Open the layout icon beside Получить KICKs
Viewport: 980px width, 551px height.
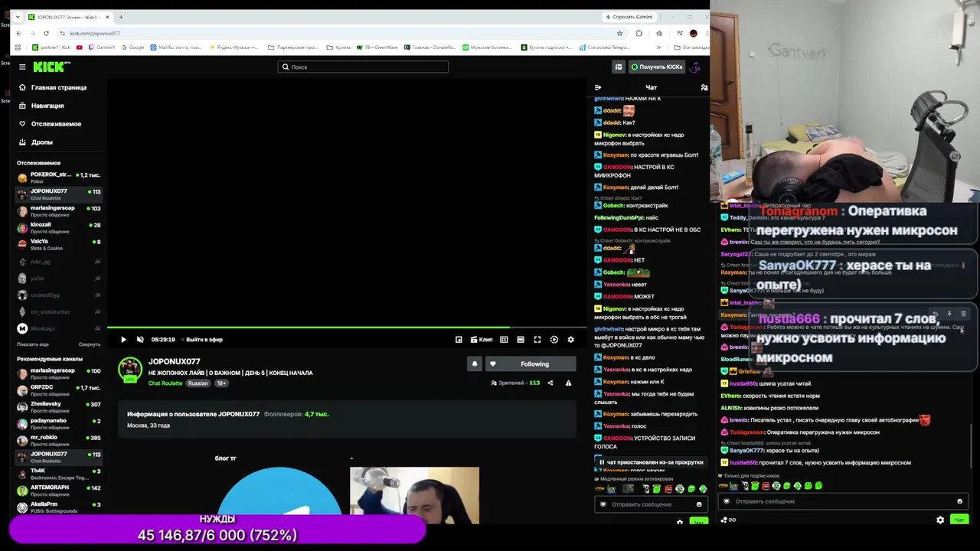click(x=619, y=67)
